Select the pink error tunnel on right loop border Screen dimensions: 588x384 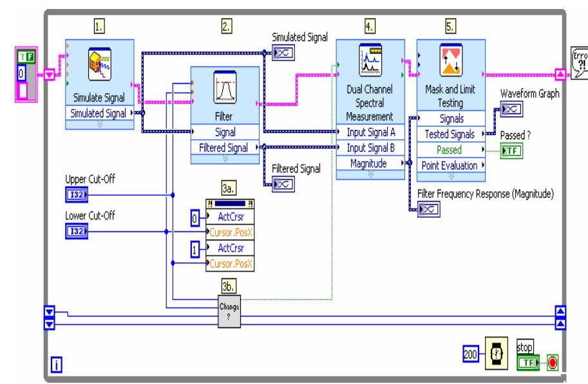(560, 75)
